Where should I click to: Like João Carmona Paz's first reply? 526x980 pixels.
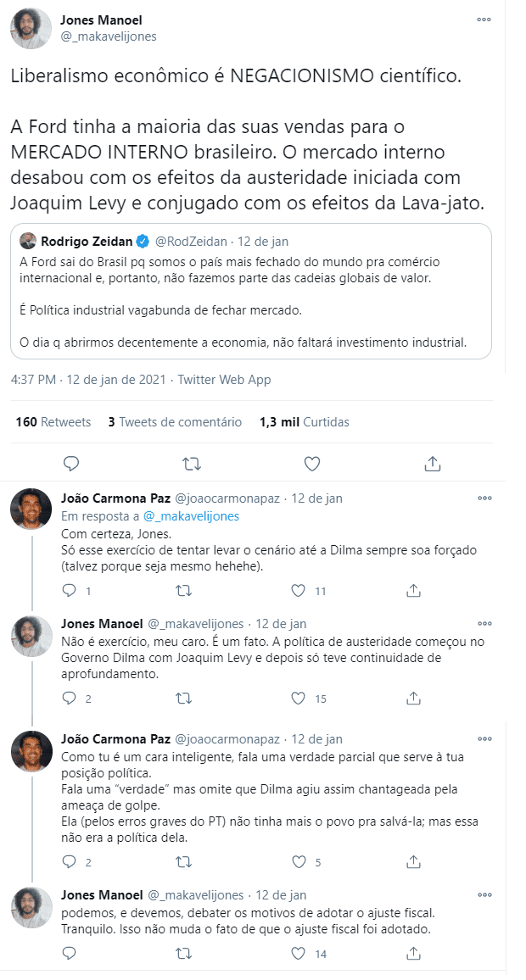(x=298, y=590)
